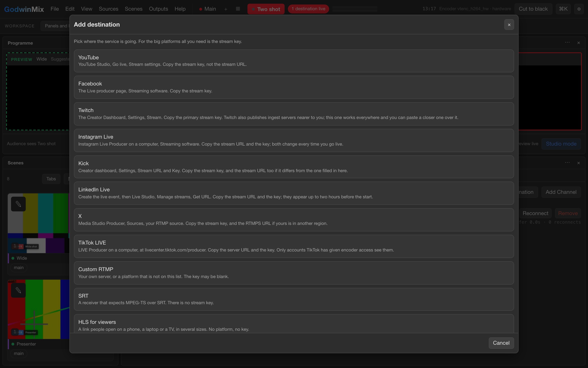Choose Custom RTMP destination
The image size is (588, 368).
pos(294,273)
